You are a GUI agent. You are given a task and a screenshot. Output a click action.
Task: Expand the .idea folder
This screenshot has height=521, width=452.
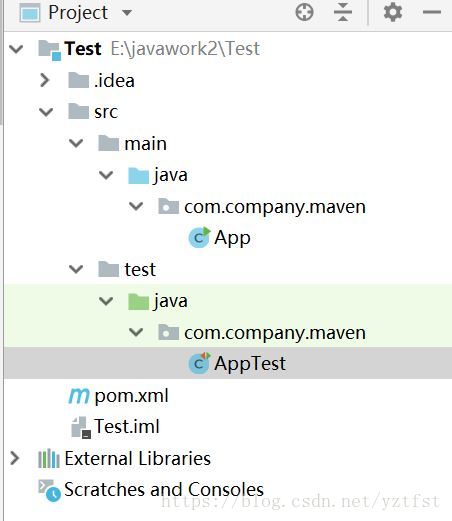pyautogui.click(x=45, y=80)
